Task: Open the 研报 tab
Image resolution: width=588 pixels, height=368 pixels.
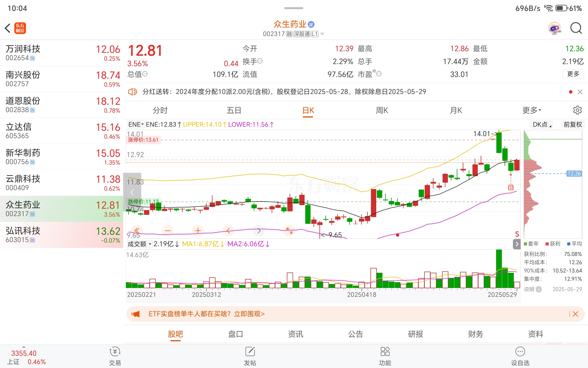Action: [x=416, y=334]
